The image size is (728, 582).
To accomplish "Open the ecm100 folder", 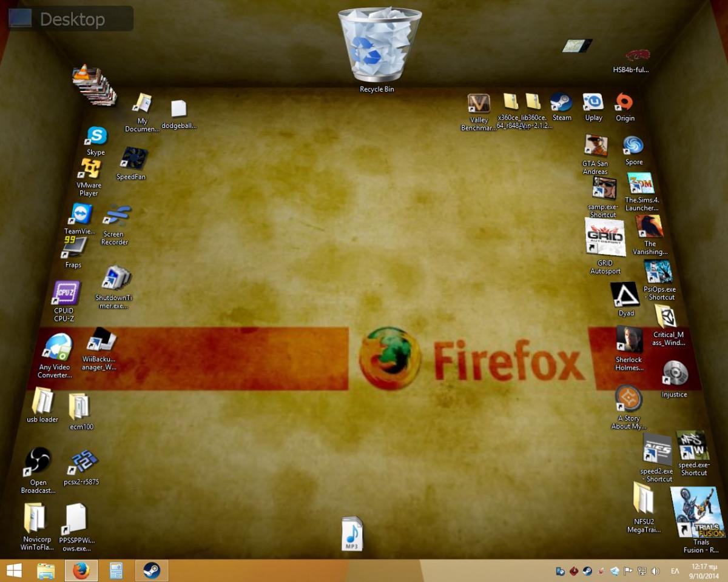I will coord(79,407).
